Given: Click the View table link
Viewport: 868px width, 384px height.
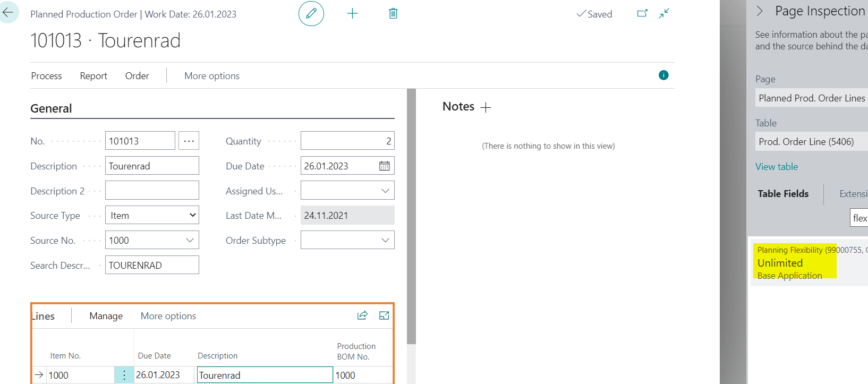Looking at the screenshot, I should (777, 167).
